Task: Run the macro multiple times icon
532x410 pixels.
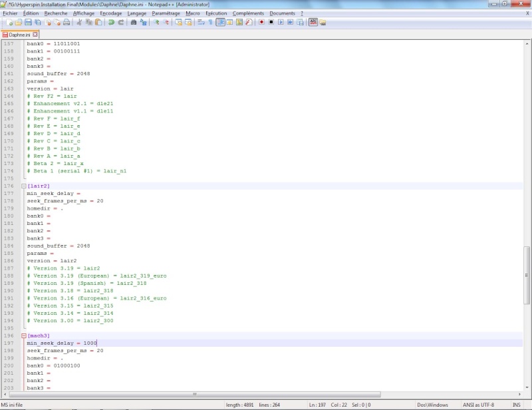Action: coord(290,23)
